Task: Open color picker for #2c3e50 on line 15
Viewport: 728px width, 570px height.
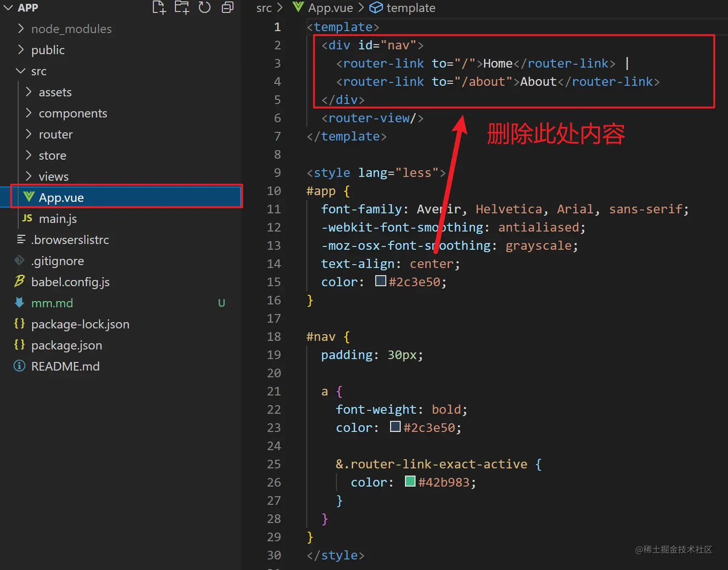Action: [x=380, y=281]
